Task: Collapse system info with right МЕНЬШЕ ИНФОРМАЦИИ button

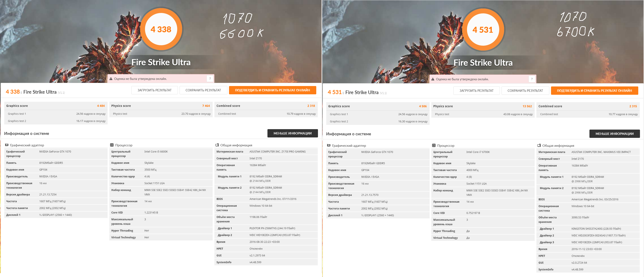Action: pyautogui.click(x=614, y=134)
